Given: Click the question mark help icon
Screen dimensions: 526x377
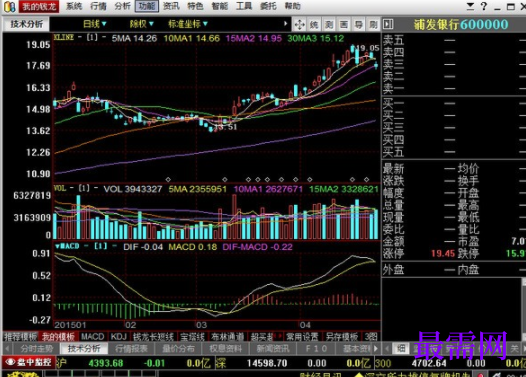Looking at the screenshot, I should click(x=483, y=6).
